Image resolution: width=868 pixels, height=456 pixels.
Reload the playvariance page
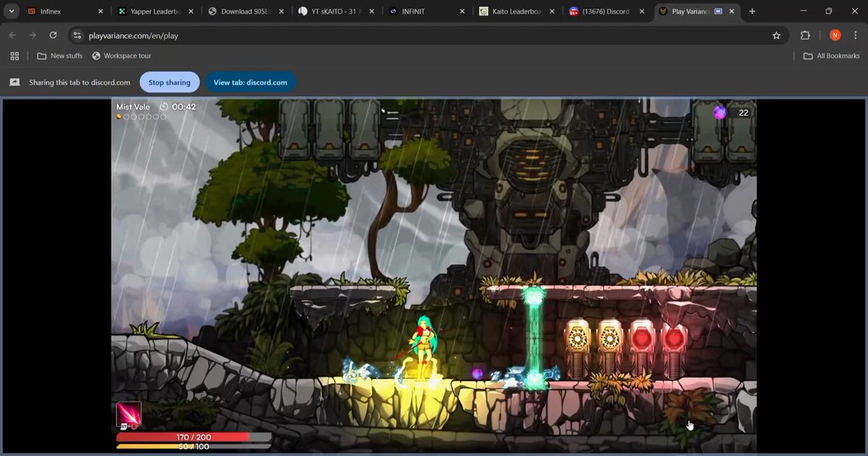53,35
